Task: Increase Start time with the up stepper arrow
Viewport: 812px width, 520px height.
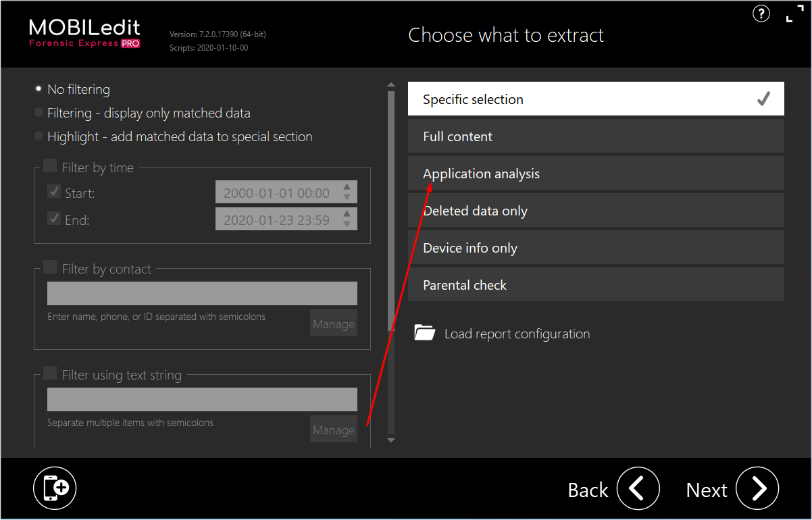Action: (347, 187)
